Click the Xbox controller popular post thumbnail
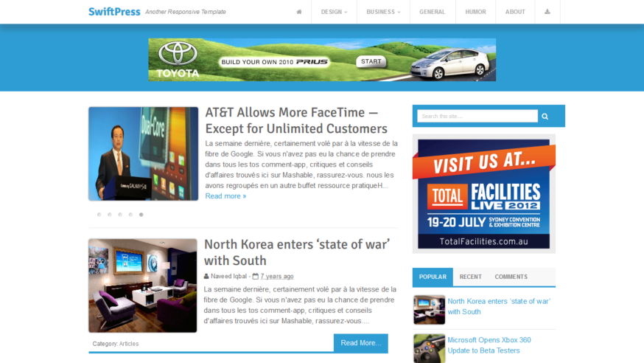Viewport: 644px width, 363px height. pos(429,348)
